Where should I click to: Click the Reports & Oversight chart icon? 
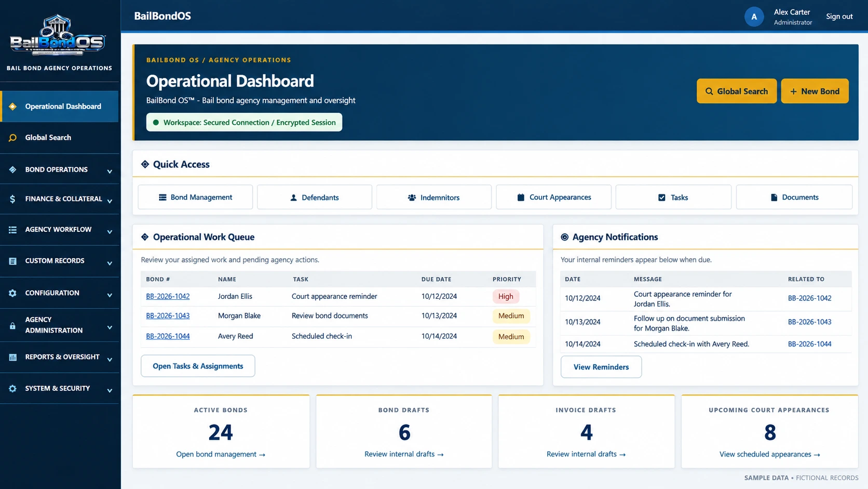pos(13,357)
